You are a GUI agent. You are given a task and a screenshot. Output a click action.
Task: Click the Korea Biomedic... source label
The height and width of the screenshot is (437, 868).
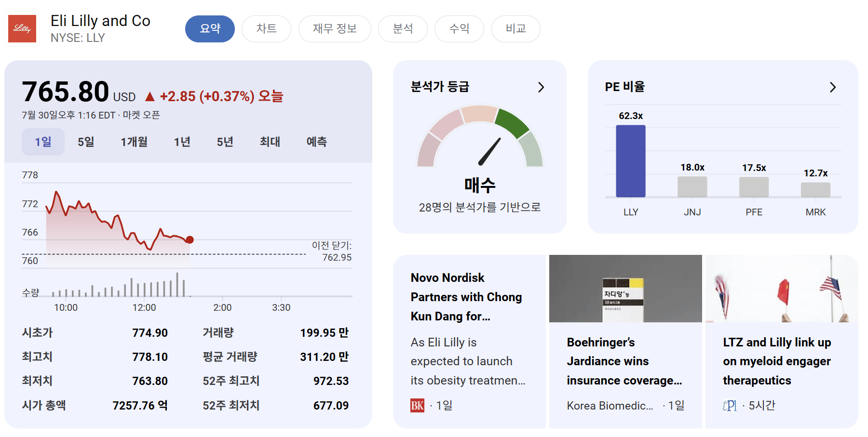[610, 406]
